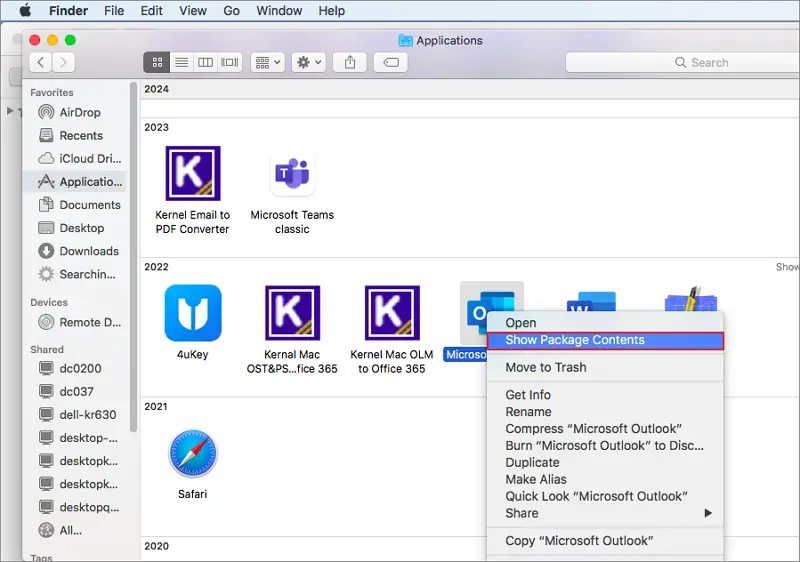Choose Compress "Microsoft Outlook"
This screenshot has width=800, height=562.
pos(605,428)
